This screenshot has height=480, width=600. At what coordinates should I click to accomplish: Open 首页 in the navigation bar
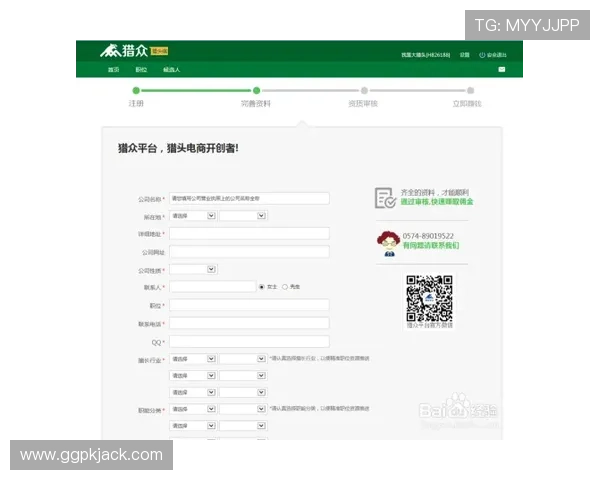[113, 70]
